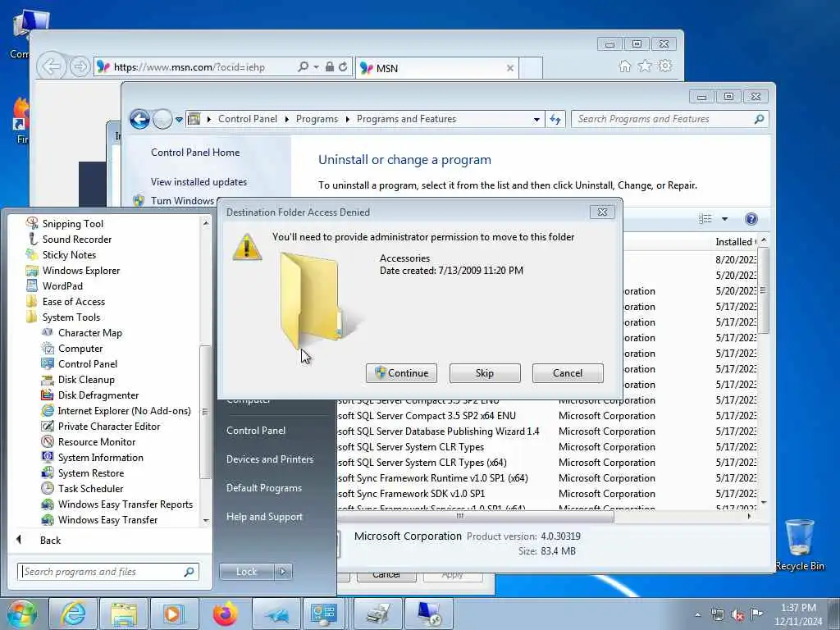Click Skip in the Access Denied dialog
This screenshot has width=840, height=630.
click(484, 373)
